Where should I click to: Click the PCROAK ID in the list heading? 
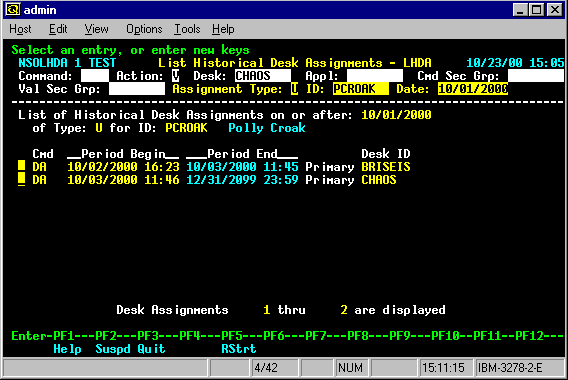(x=186, y=128)
